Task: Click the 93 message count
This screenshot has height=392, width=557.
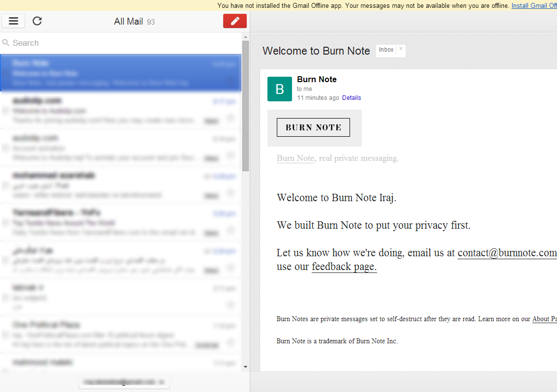Action: click(150, 22)
